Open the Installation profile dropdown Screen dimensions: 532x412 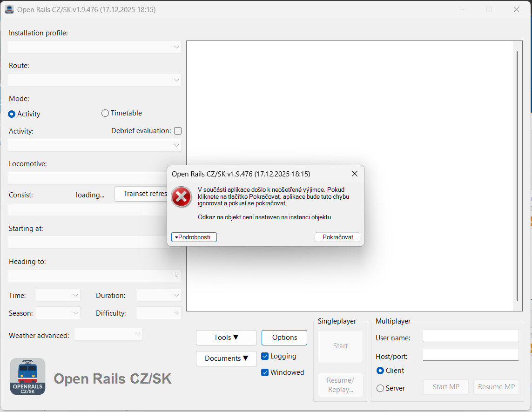point(94,47)
